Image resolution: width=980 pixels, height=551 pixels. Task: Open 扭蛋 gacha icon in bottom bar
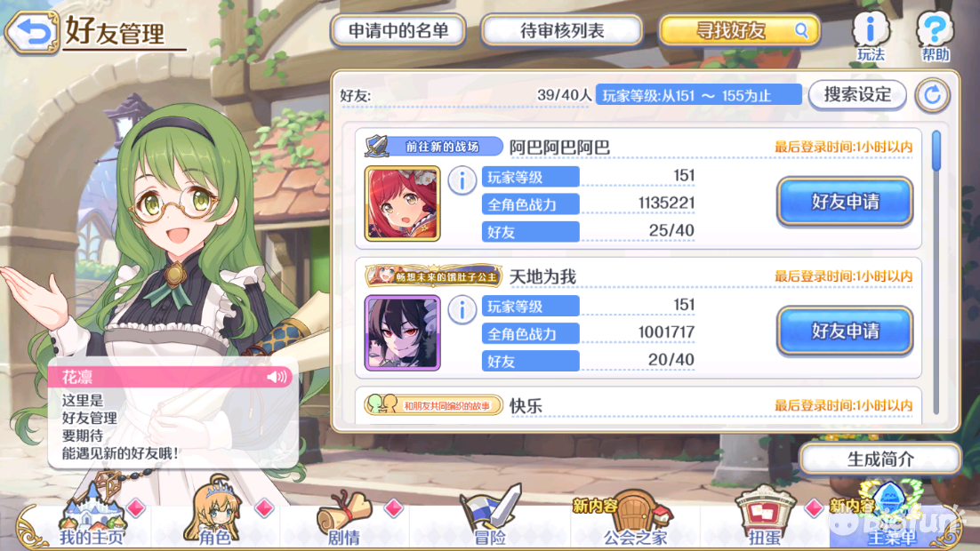[x=765, y=516]
